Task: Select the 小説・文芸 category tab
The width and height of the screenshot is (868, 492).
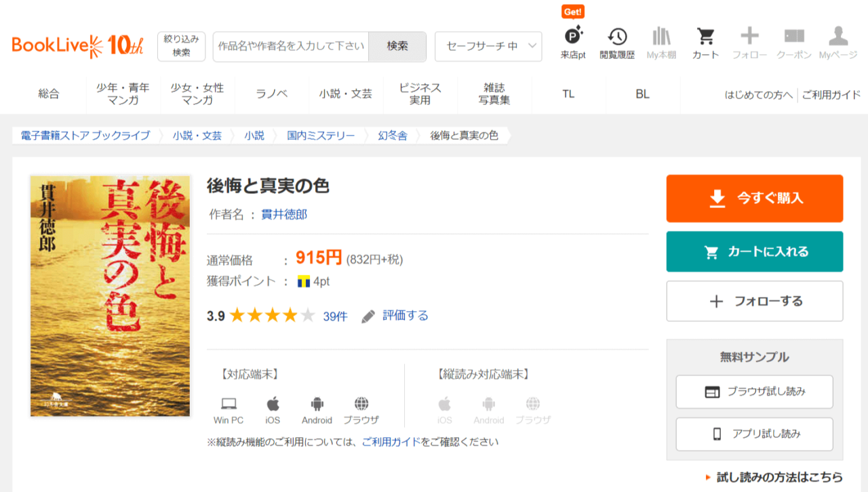Action: pyautogui.click(x=346, y=94)
